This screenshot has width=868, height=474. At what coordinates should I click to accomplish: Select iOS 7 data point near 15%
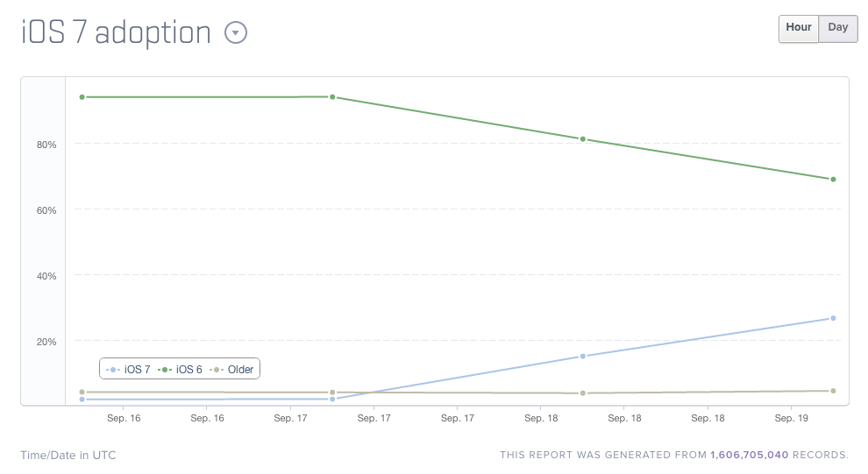tap(583, 357)
